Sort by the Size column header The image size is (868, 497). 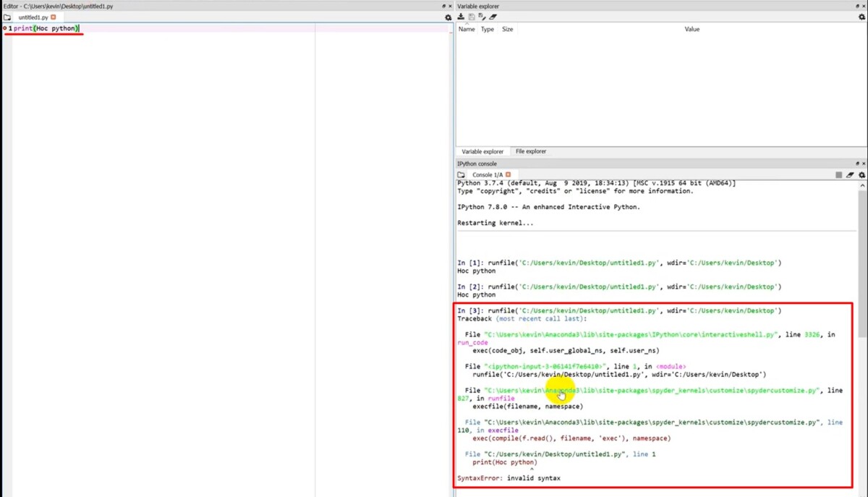coord(508,29)
